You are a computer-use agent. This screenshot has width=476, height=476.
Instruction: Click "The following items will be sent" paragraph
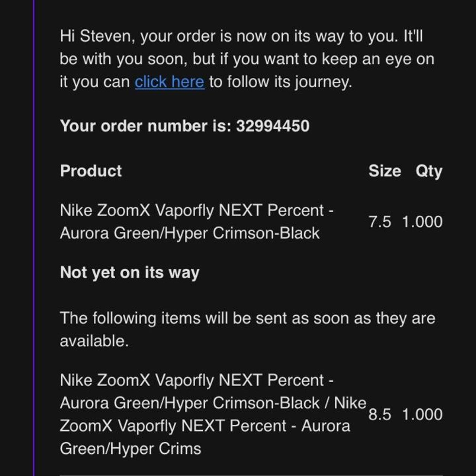click(247, 319)
